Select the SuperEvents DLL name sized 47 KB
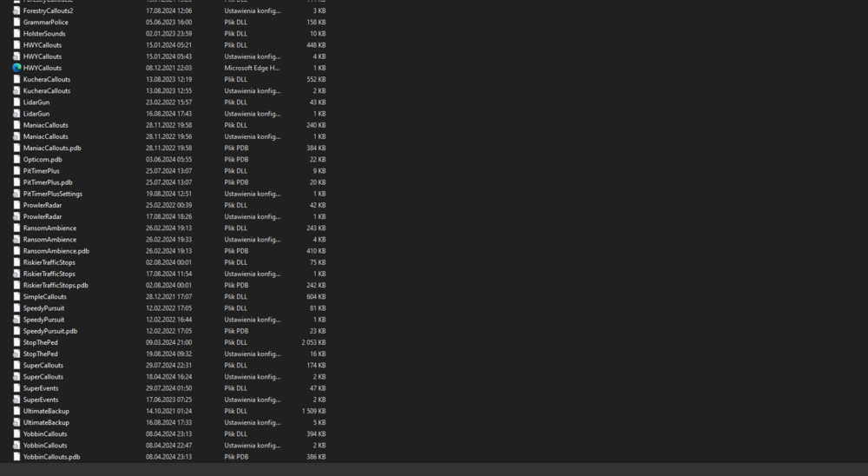Image resolution: width=868 pixels, height=476 pixels. (x=41, y=388)
